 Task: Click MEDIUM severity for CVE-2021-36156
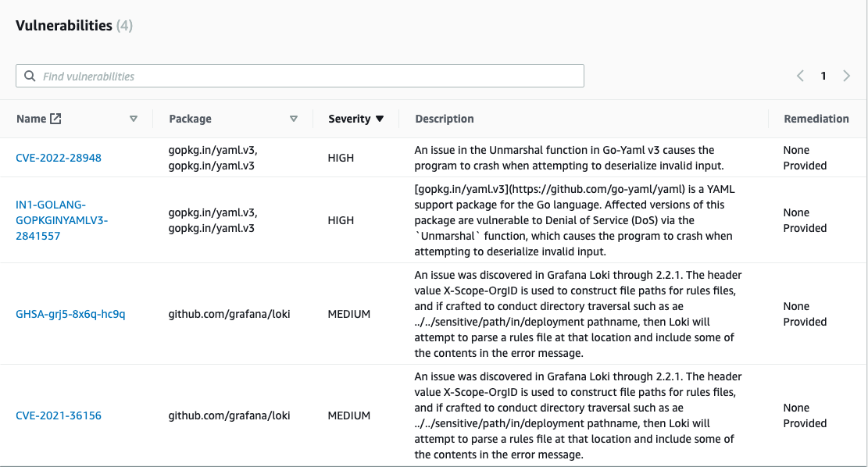(x=348, y=415)
